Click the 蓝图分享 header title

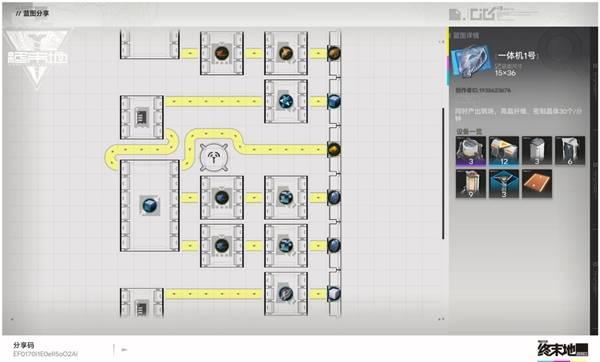click(x=36, y=13)
